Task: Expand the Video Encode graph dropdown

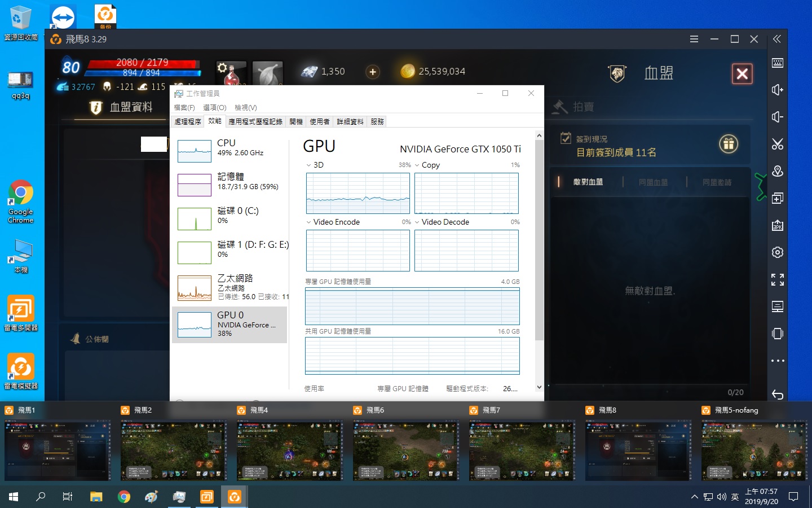Action: pos(309,222)
